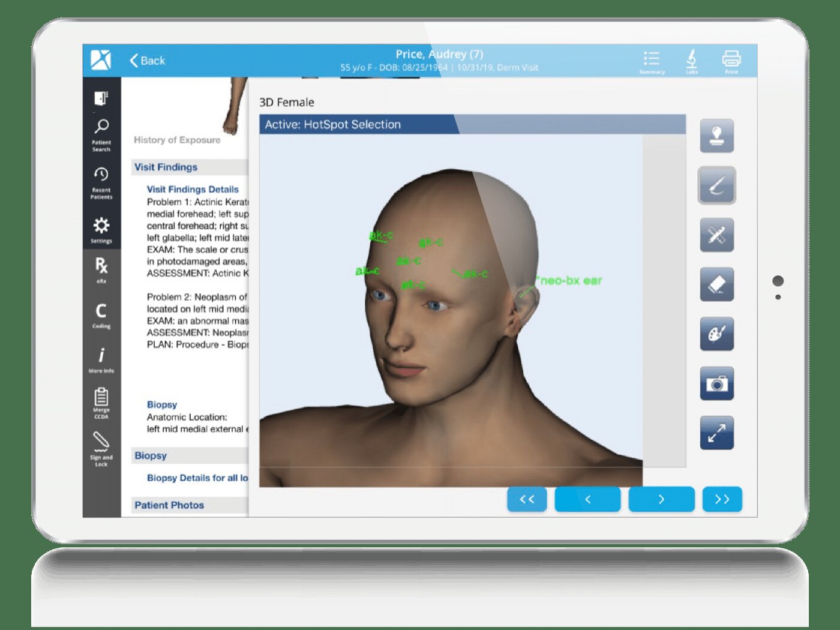This screenshot has width=840, height=630.
Task: Choose the eraser tool
Action: point(716,284)
